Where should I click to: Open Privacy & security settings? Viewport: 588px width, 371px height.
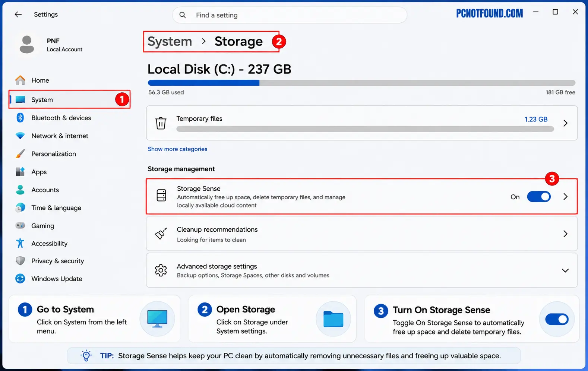pos(69,261)
